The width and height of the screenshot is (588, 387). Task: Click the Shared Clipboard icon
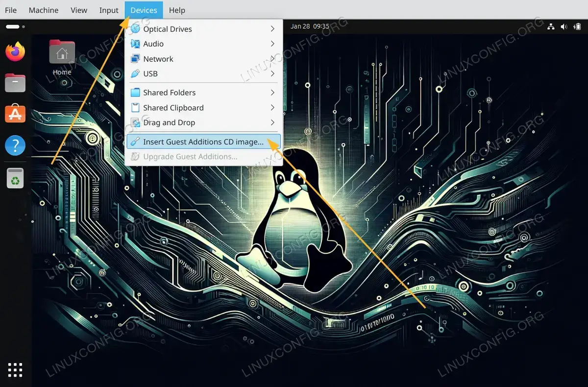(135, 108)
